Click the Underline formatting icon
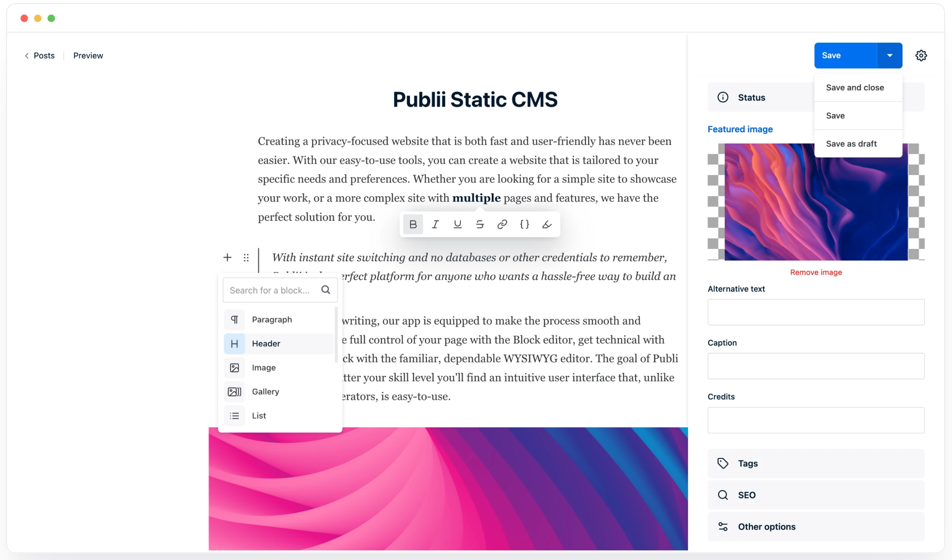 pos(458,223)
